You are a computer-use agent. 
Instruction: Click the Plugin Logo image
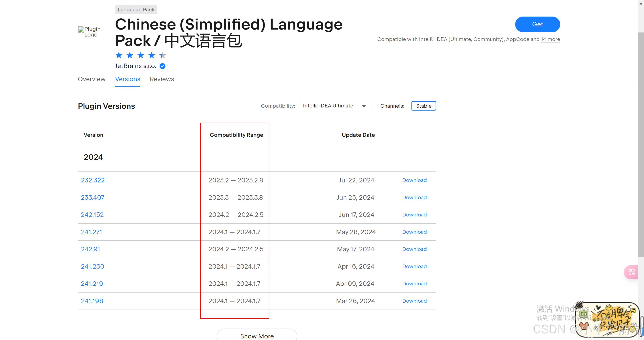pos(89,32)
